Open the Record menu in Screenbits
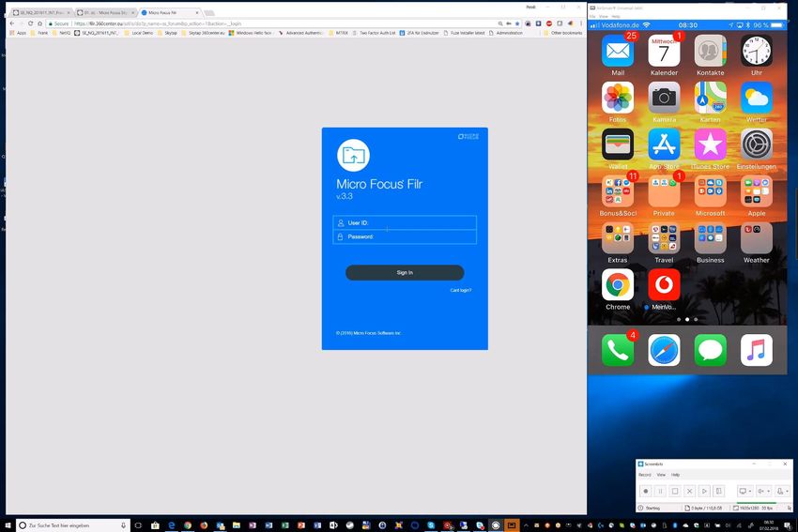 coord(645,475)
